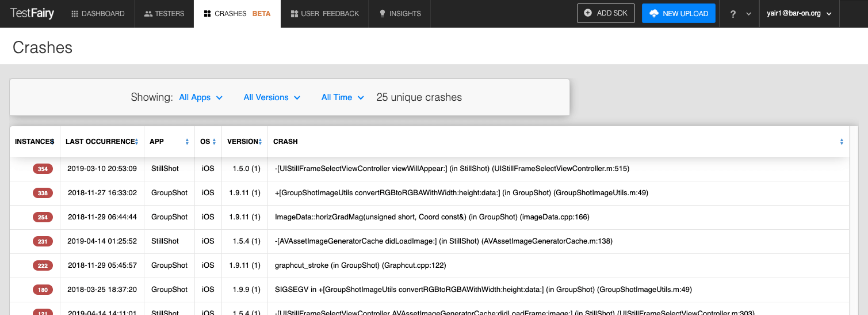Viewport: 868px width, 315px height.
Task: Sort by App column arrows
Action: tap(187, 142)
